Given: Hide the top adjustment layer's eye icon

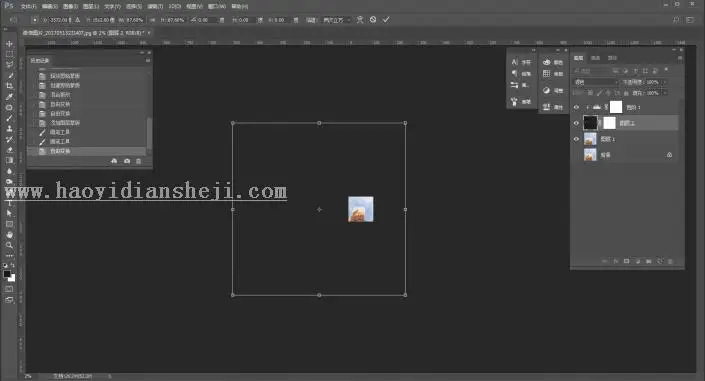Looking at the screenshot, I should (576, 107).
